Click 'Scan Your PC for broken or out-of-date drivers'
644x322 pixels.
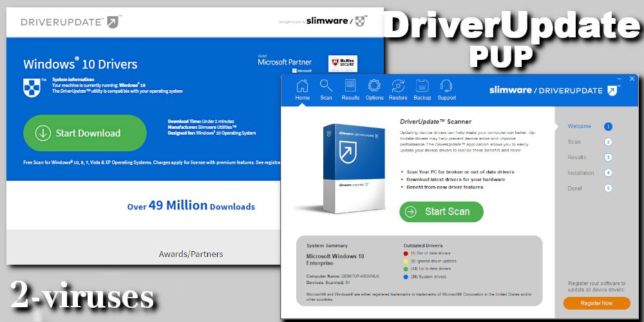(460, 172)
